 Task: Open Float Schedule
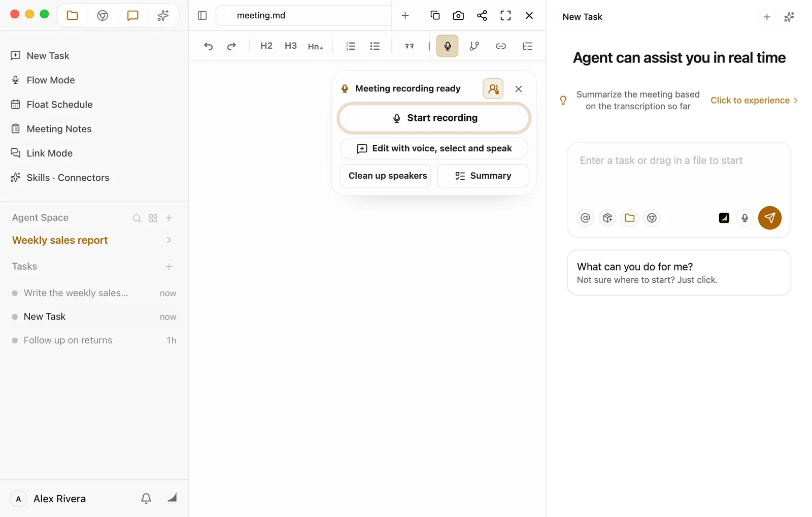coord(59,105)
